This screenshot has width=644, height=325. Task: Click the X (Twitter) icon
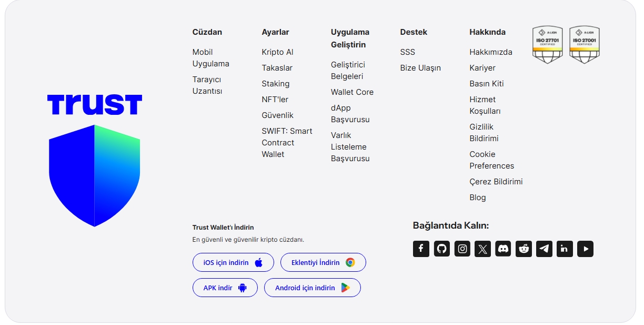[x=482, y=249]
